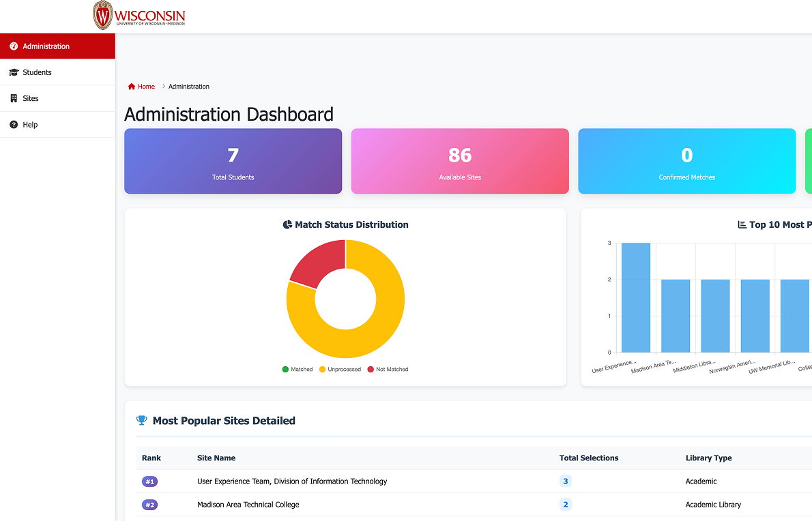The width and height of the screenshot is (812, 521).
Task: Click the Rank column header
Action: click(x=151, y=458)
